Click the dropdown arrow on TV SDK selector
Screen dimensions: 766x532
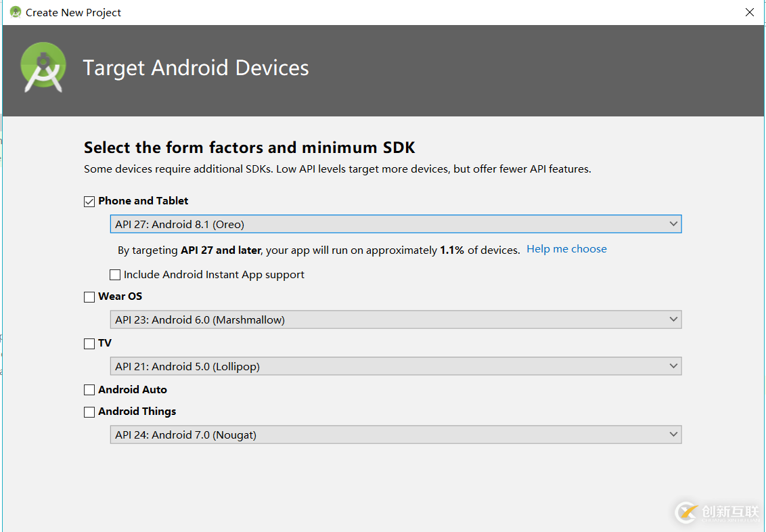coord(673,366)
